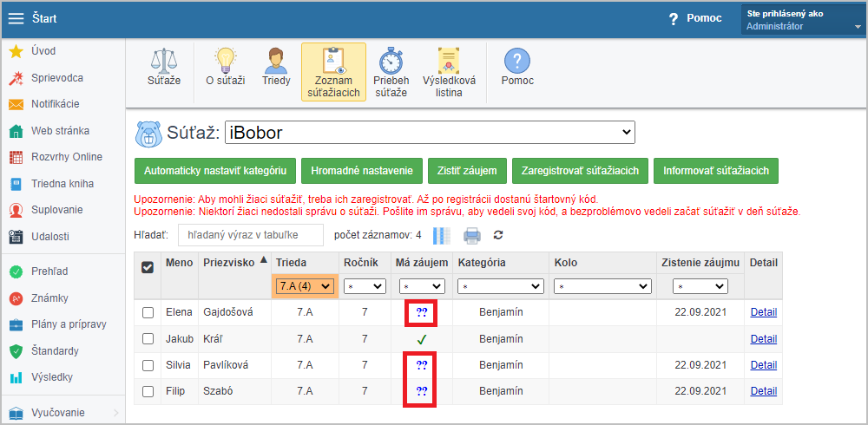Image resolution: width=868 pixels, height=425 pixels.
Task: Click Automaticky nastaviť kategóriu button
Action: pyautogui.click(x=215, y=171)
